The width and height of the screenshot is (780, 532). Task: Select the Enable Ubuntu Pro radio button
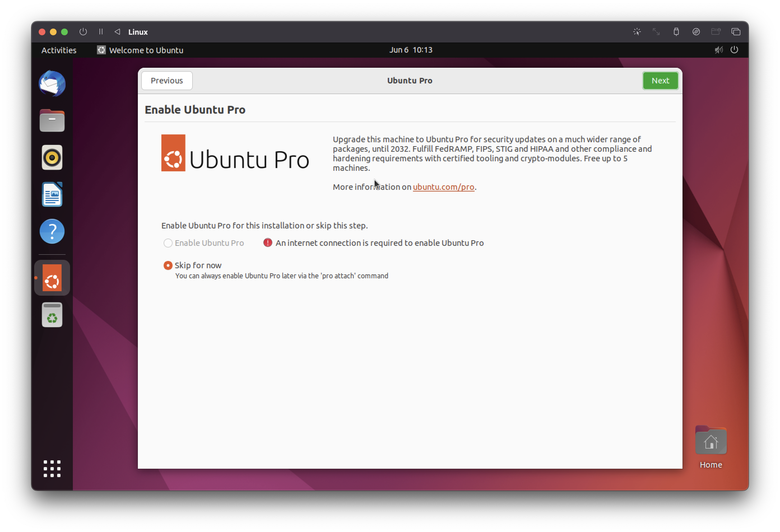tap(168, 243)
